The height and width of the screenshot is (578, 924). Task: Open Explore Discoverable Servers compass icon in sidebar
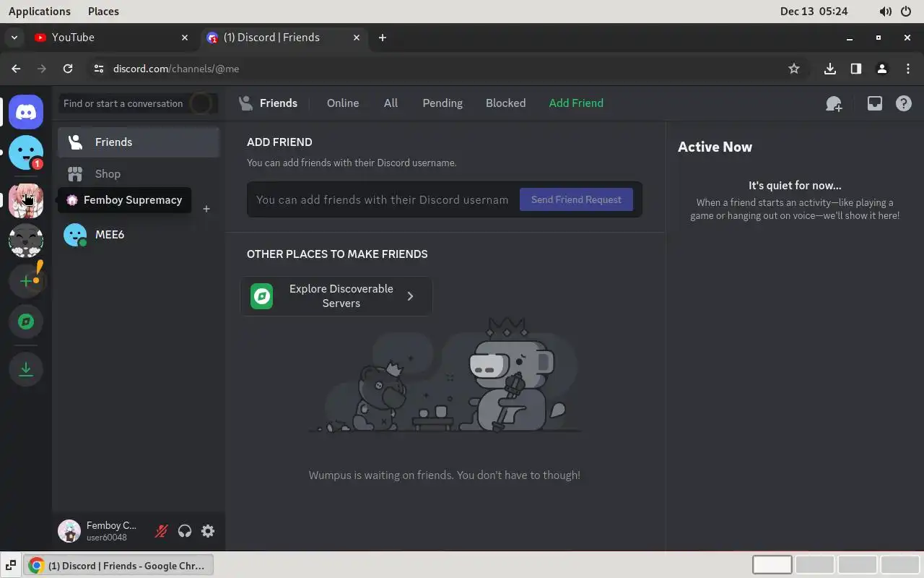[x=26, y=322]
